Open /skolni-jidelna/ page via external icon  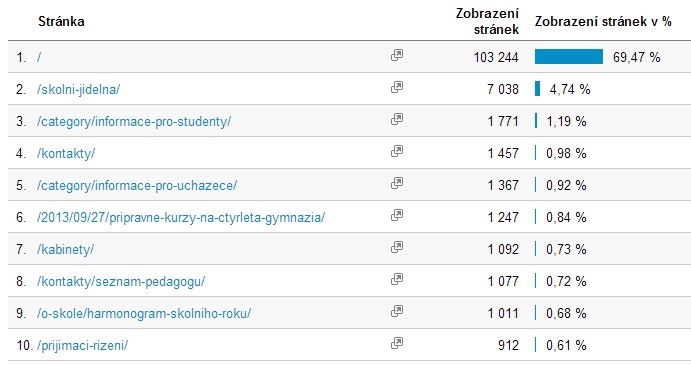pyautogui.click(x=397, y=87)
